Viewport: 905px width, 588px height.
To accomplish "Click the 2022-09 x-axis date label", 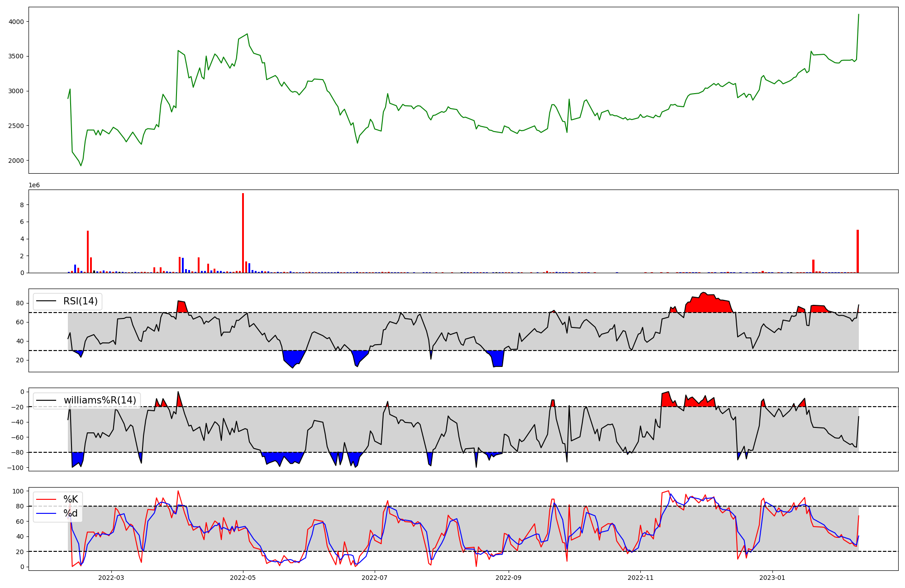I will pos(509,578).
